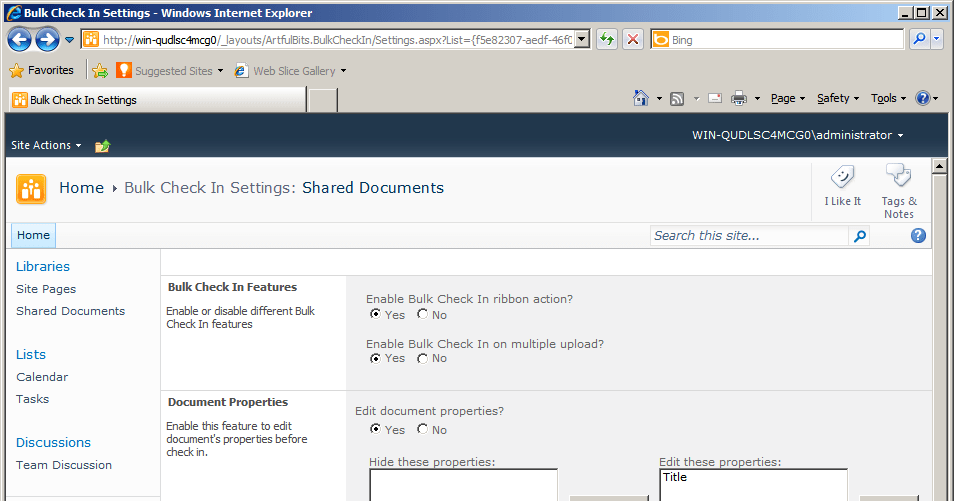This screenshot has height=501, width=954.
Task: Select Yes for Edit document properties
Action: (376, 430)
